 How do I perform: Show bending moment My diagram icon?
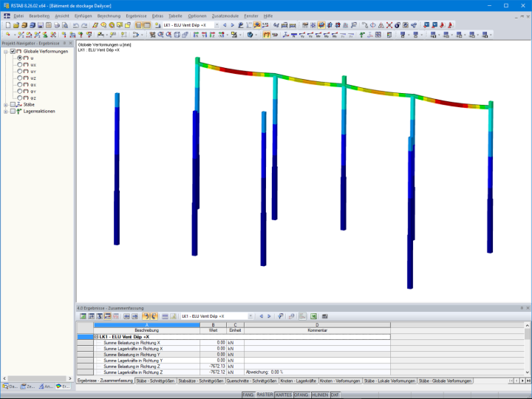327,35
